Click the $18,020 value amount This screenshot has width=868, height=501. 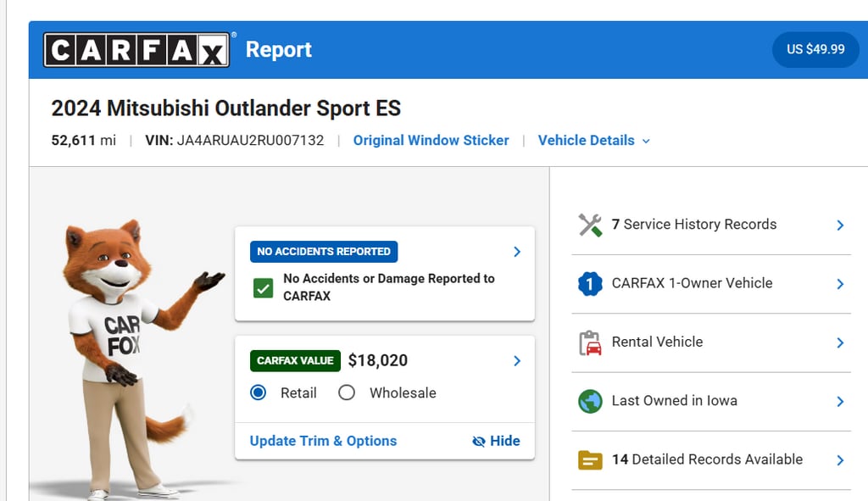point(377,360)
